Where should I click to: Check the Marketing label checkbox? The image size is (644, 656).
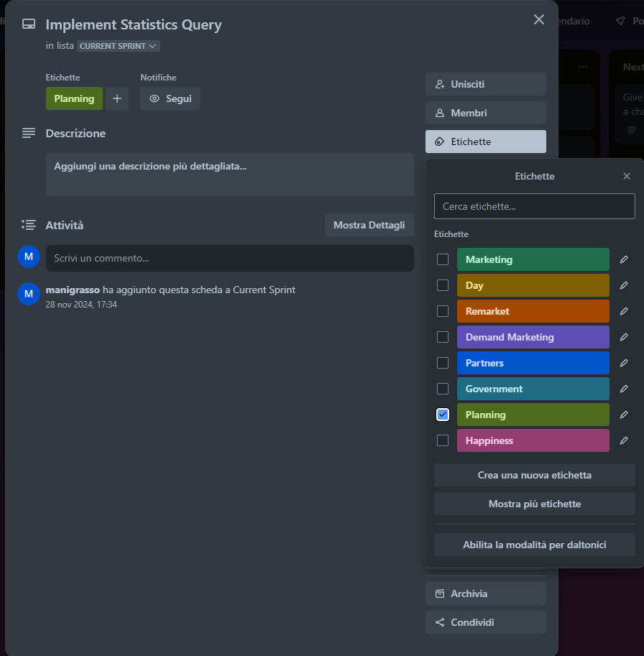click(443, 259)
